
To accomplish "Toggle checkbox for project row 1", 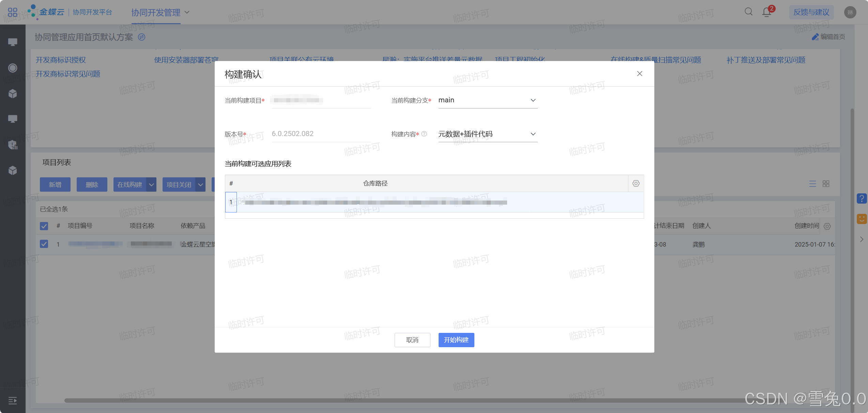I will (x=44, y=244).
